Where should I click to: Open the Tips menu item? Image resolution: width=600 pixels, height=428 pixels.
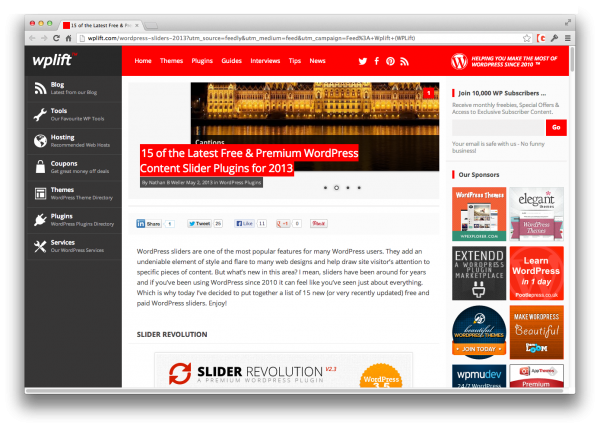(295, 61)
